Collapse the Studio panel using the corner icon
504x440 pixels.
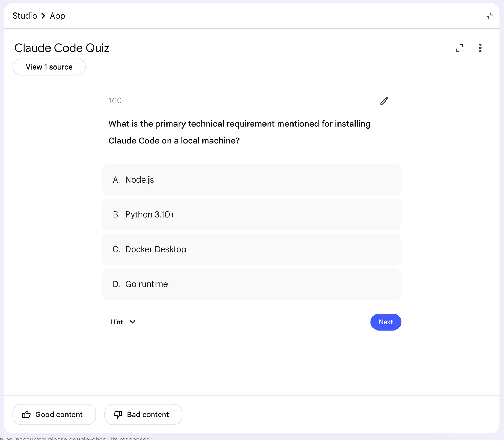click(489, 16)
